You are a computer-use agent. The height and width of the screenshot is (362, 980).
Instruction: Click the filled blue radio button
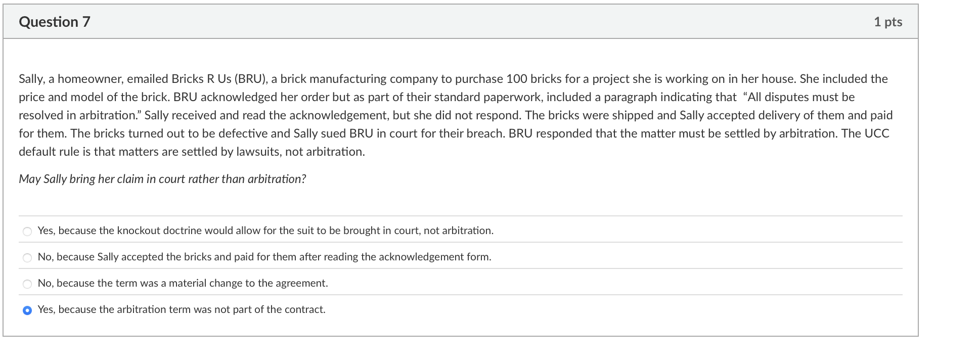tap(27, 309)
